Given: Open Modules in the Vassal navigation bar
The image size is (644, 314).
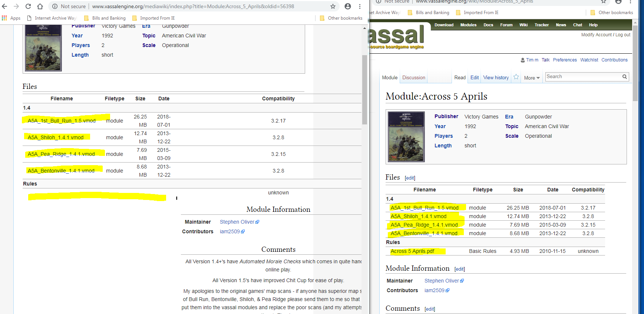Looking at the screenshot, I should point(468,25).
